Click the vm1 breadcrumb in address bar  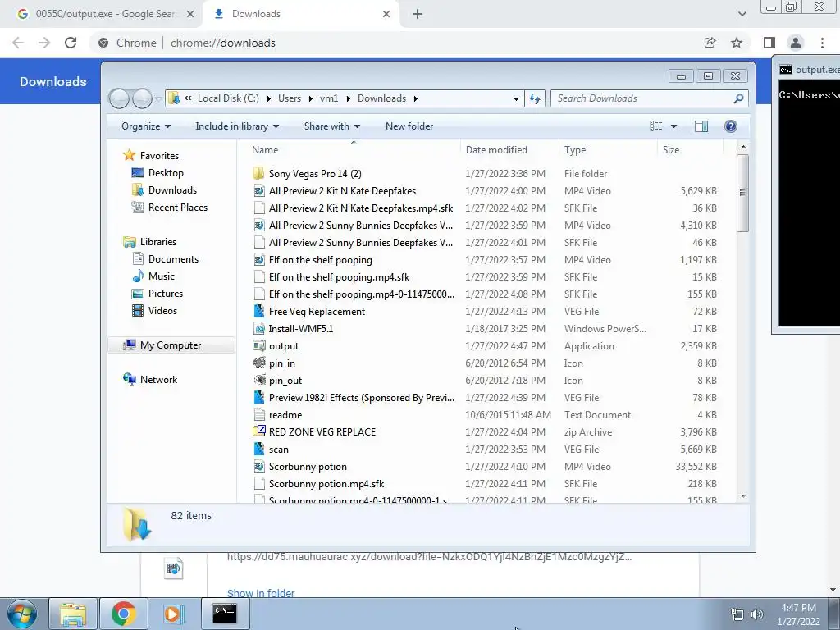329,98
